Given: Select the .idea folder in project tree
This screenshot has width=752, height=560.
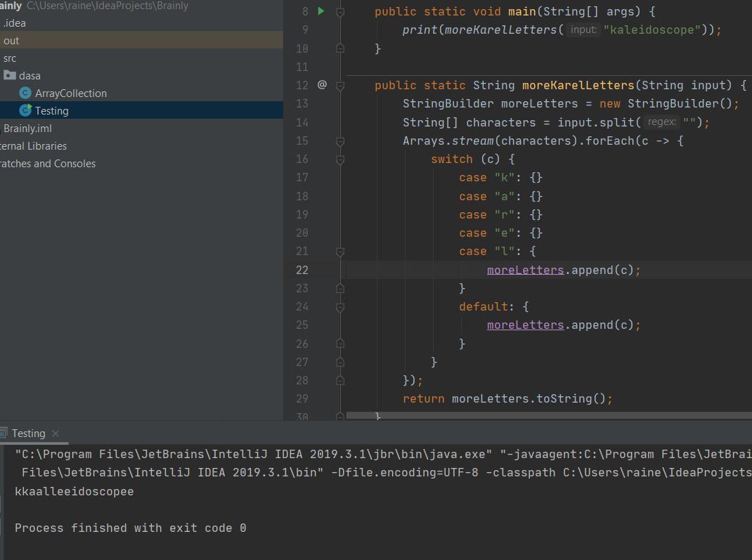Looking at the screenshot, I should pyautogui.click(x=14, y=23).
